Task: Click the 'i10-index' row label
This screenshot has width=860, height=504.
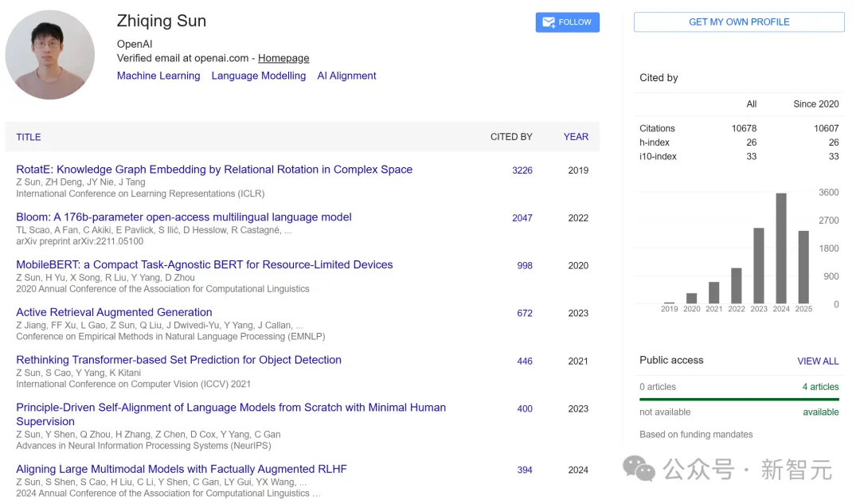Action: pyautogui.click(x=659, y=157)
